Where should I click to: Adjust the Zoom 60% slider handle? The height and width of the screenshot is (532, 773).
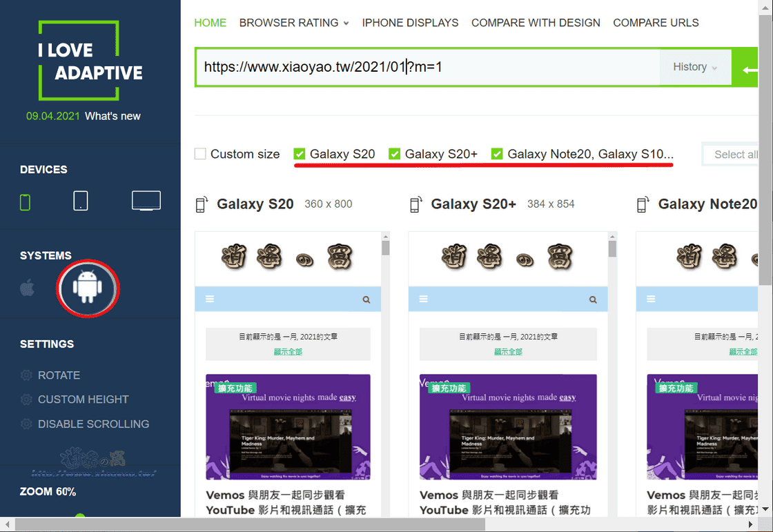(x=80, y=515)
